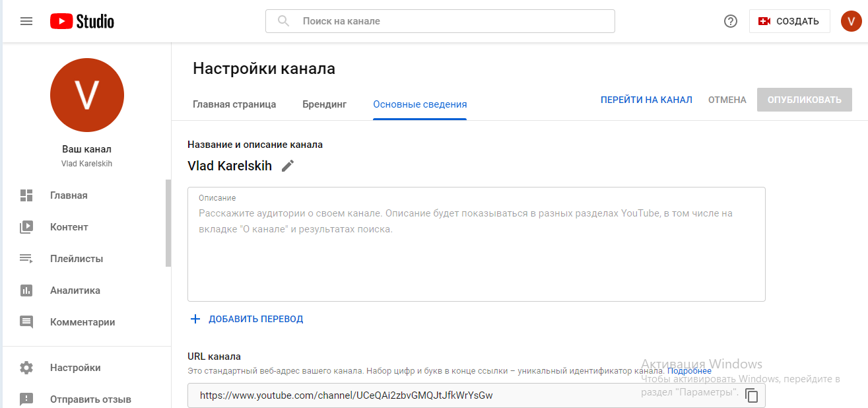This screenshot has width=868, height=408.
Task: Click Отправить отзыв feedback item
Action: tap(90, 399)
